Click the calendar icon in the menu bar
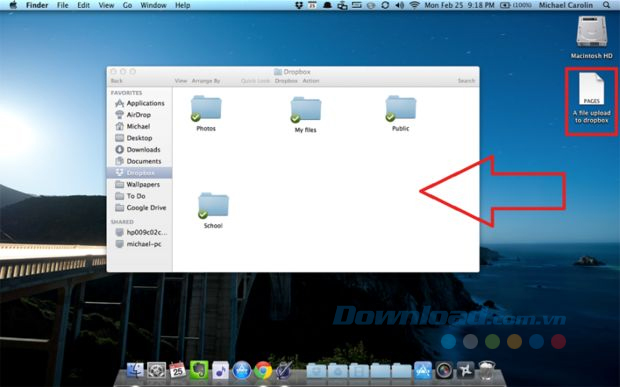620x387 pixels. click(x=312, y=5)
